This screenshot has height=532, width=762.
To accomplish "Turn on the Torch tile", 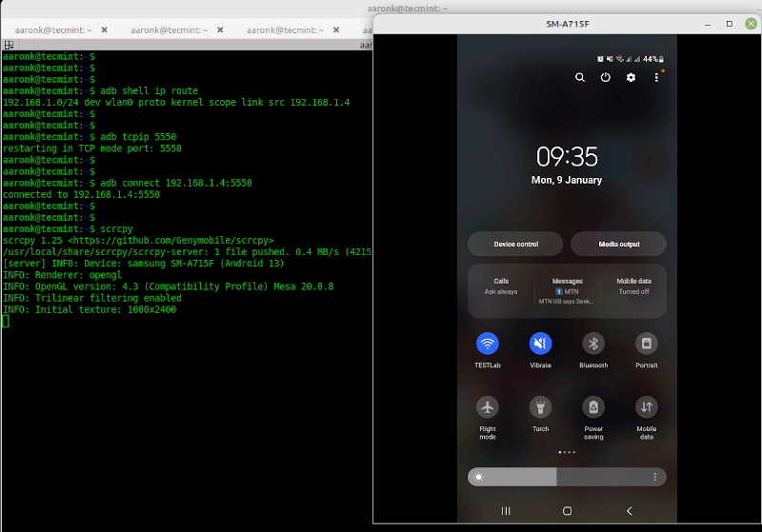I will coord(540,407).
